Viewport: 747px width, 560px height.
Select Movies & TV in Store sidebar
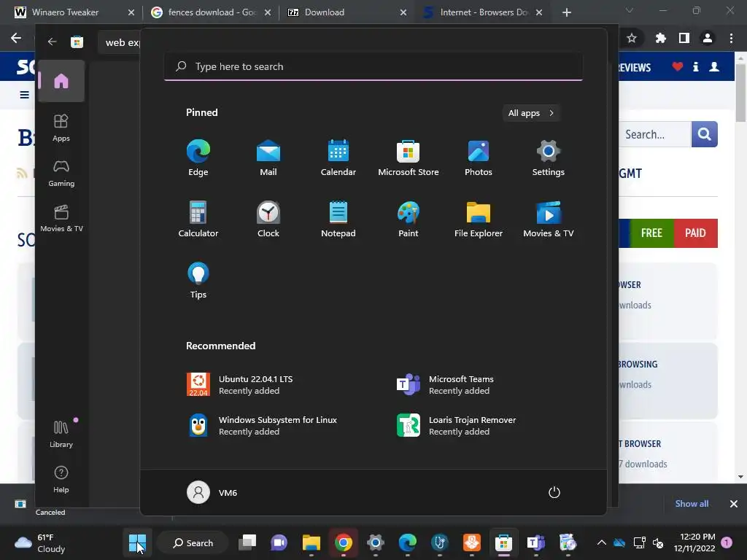pyautogui.click(x=61, y=218)
